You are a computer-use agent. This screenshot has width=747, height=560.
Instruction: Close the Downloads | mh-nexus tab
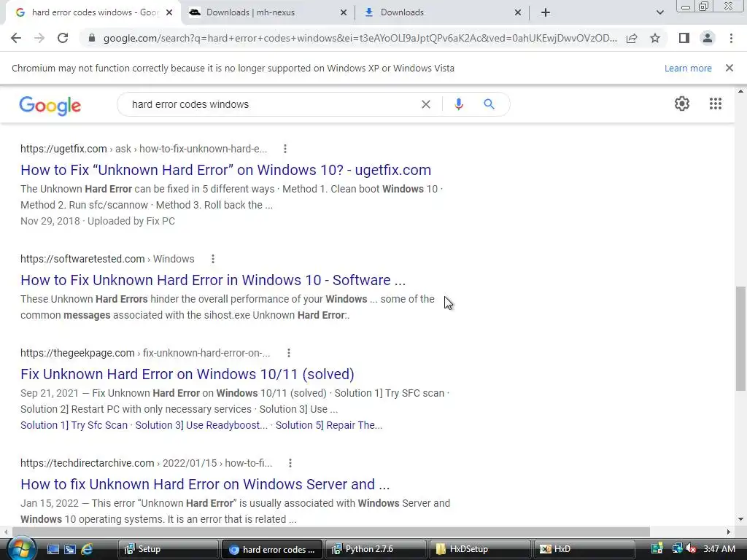pos(343,13)
